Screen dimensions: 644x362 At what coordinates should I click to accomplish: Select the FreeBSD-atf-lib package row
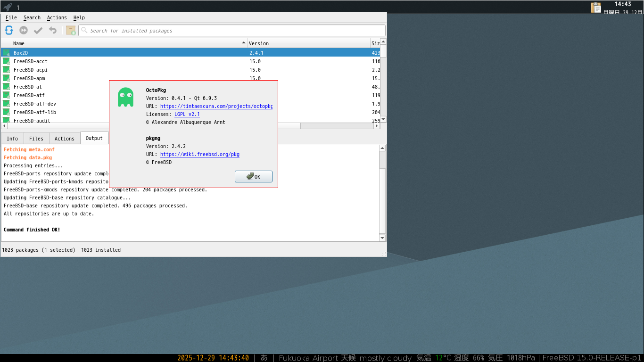[191, 112]
